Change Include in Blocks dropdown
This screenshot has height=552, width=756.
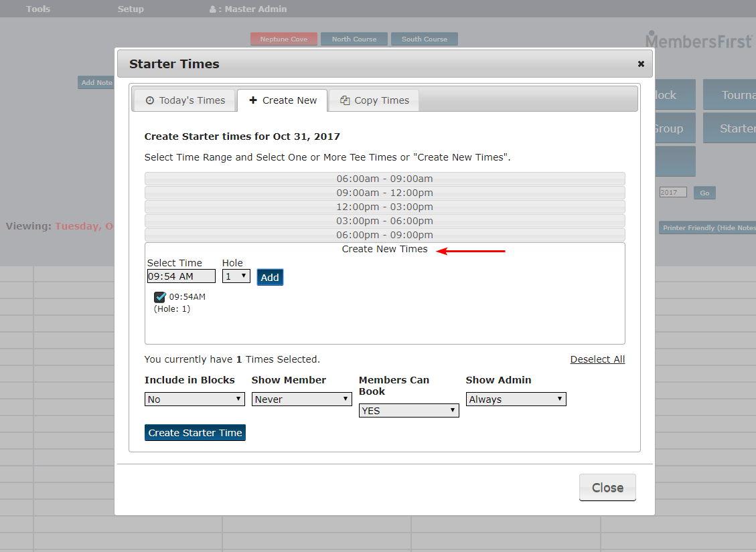point(194,399)
